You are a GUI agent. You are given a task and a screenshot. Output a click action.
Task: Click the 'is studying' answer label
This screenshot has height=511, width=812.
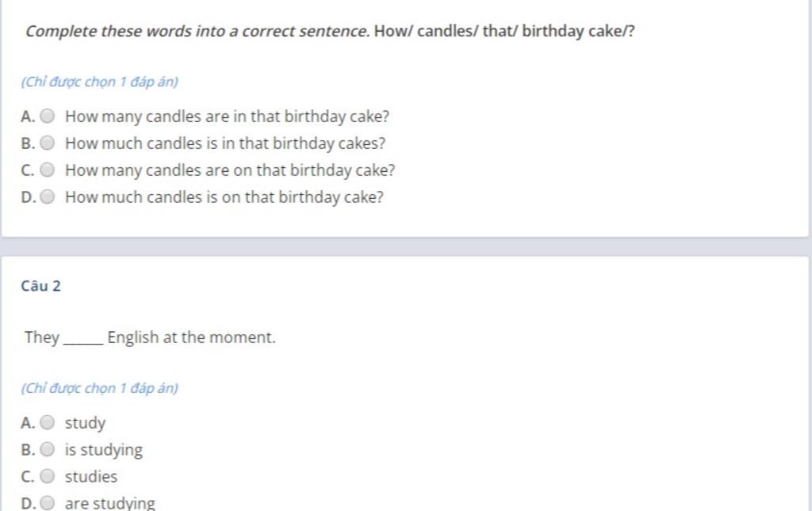point(104,450)
